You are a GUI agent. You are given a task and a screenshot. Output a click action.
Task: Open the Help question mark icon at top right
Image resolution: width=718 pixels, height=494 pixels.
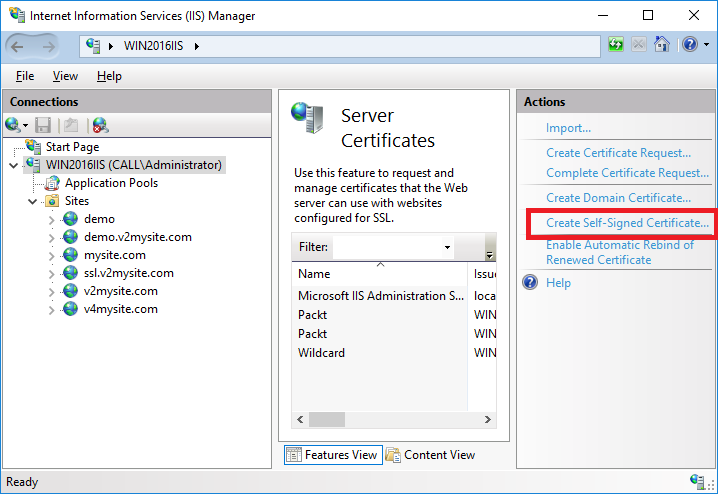coord(690,45)
